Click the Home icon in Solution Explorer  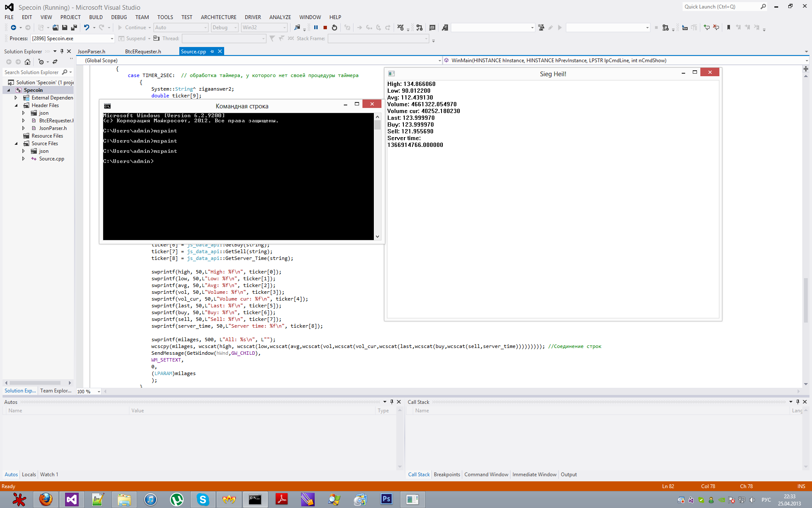click(27, 62)
